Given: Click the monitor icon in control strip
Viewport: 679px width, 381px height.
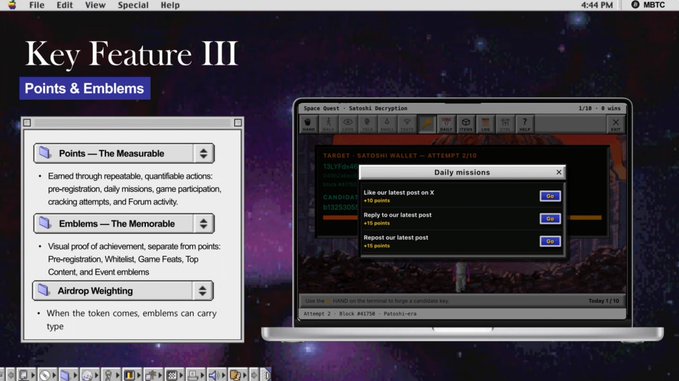Looking at the screenshot, I should click(x=24, y=375).
